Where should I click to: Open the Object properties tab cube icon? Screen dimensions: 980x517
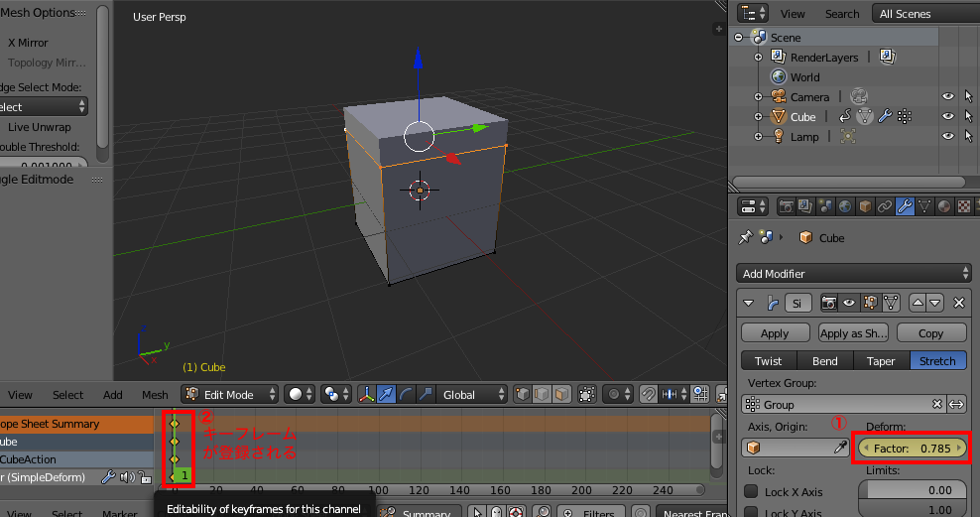click(x=865, y=206)
